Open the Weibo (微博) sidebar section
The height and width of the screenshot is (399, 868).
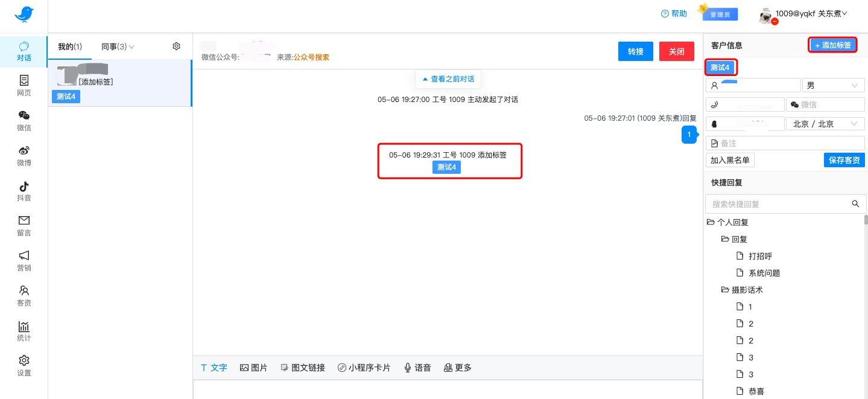click(x=24, y=156)
